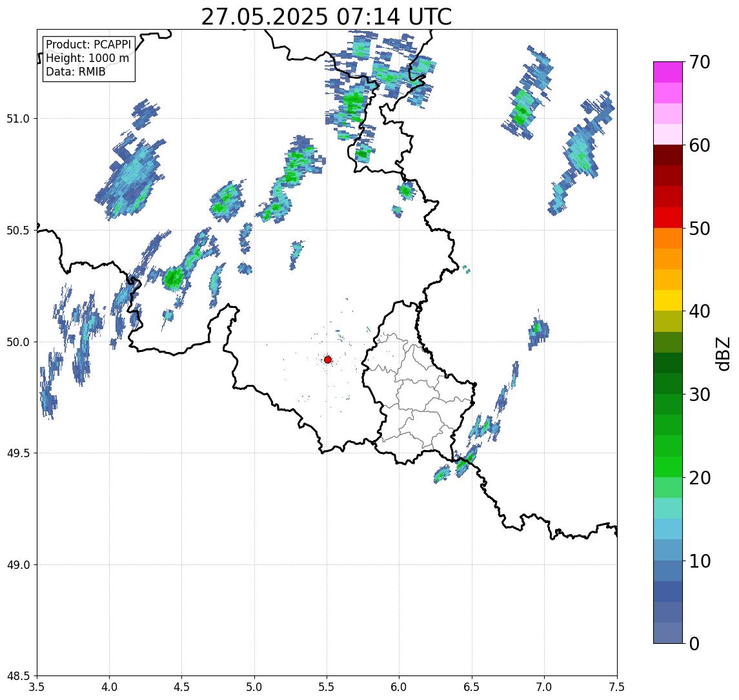Click the colorbar tick label 40

[700, 311]
